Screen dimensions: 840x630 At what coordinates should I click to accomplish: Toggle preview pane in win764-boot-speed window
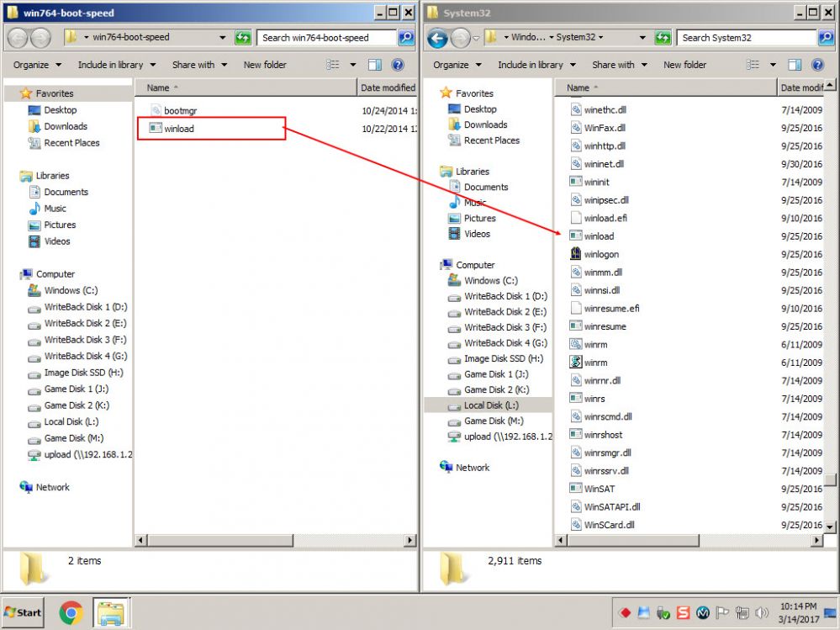pyautogui.click(x=375, y=65)
